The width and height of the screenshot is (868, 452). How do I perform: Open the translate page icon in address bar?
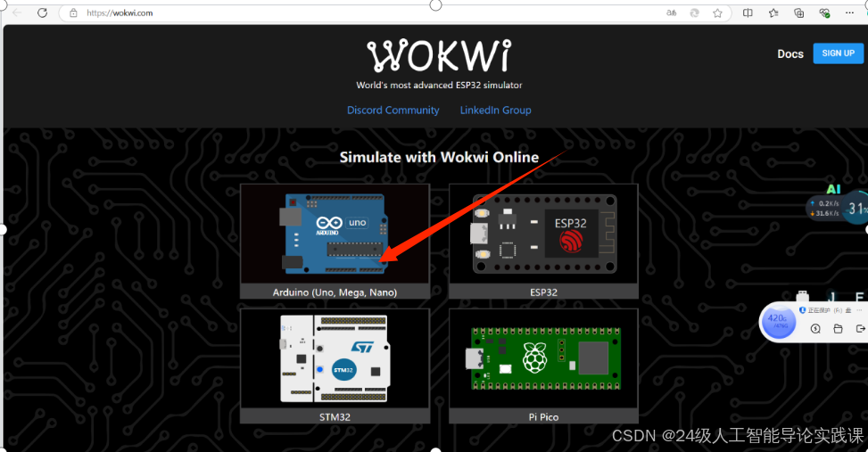click(x=671, y=12)
